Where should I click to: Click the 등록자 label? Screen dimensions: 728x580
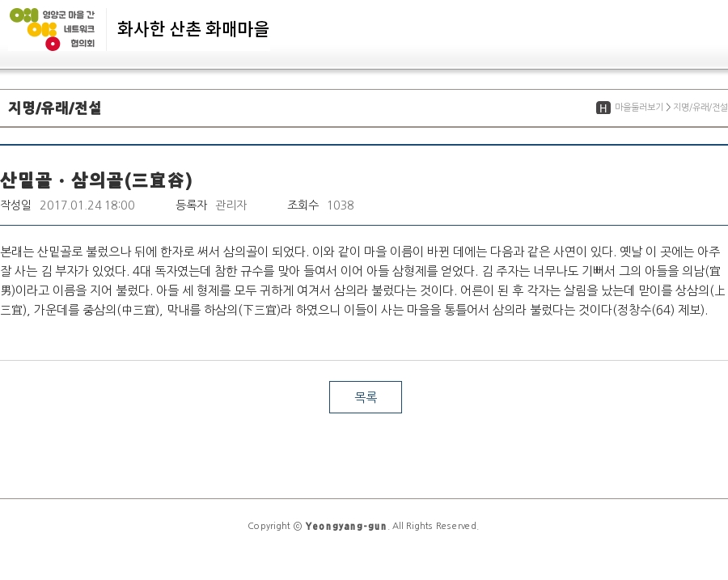(x=191, y=205)
